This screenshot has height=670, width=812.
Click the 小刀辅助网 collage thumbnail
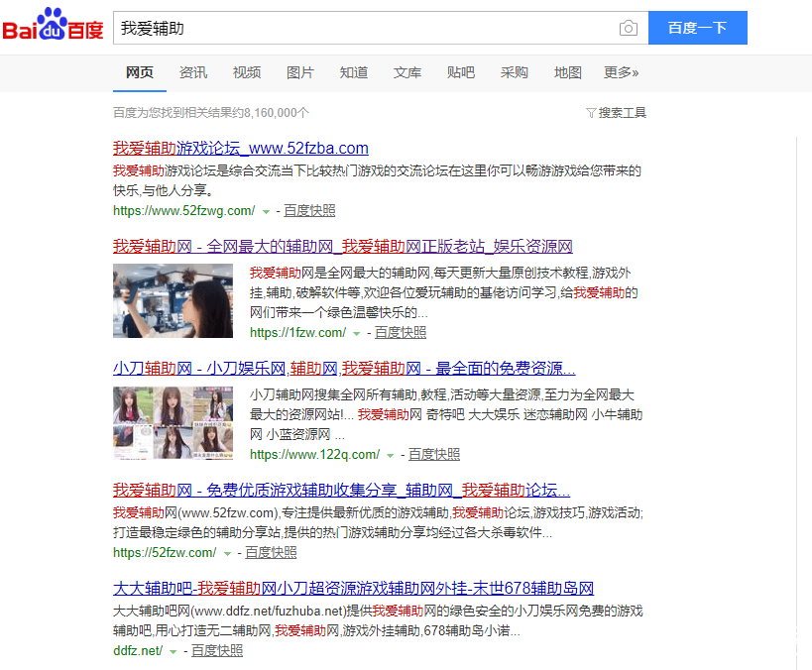point(173,423)
